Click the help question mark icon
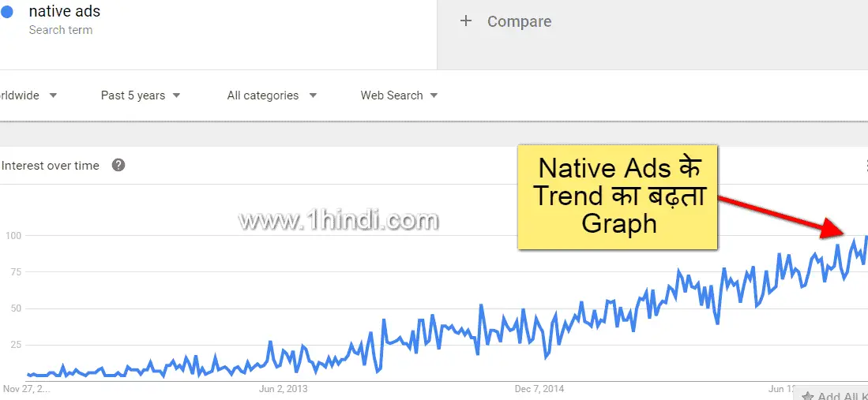The height and width of the screenshot is (400, 868). [118, 165]
